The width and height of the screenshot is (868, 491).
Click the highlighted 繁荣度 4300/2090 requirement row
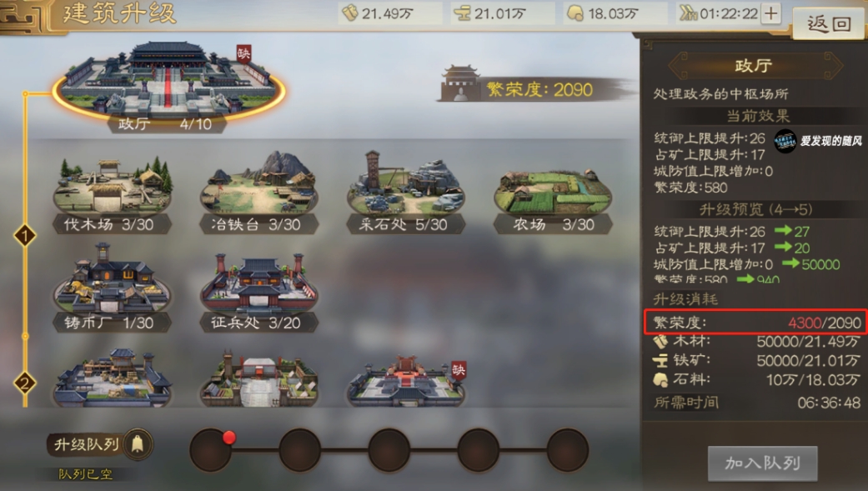click(755, 322)
